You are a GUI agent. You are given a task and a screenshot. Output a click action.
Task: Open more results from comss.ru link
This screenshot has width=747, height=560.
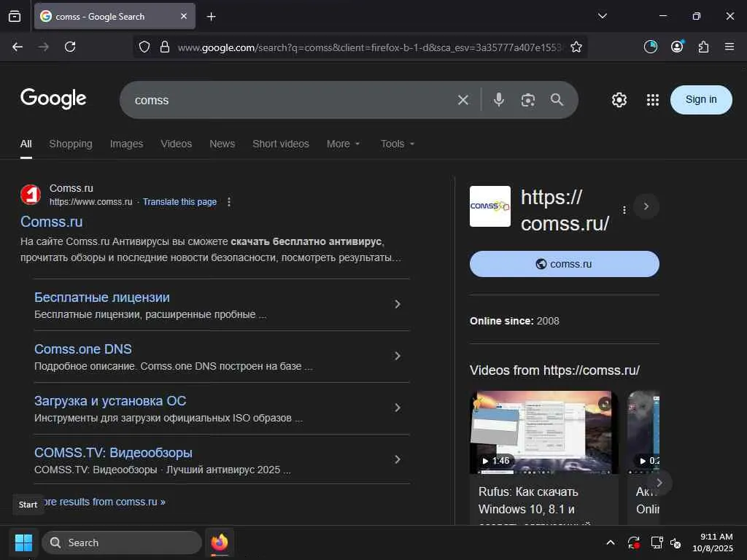(104, 502)
